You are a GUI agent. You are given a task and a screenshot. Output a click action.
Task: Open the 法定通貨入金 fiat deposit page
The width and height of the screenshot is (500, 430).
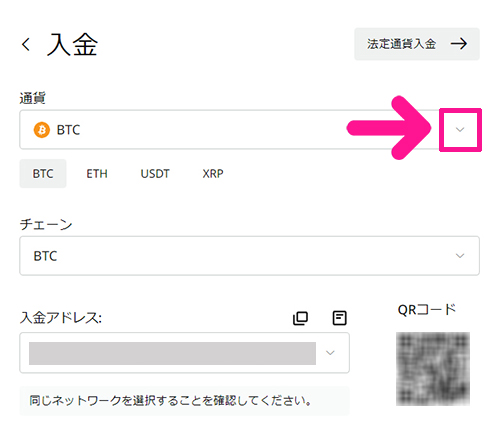(417, 44)
